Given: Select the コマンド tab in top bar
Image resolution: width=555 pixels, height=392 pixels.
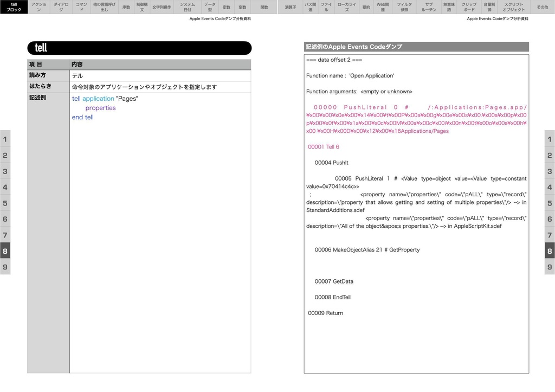Looking at the screenshot, I should [81, 6].
